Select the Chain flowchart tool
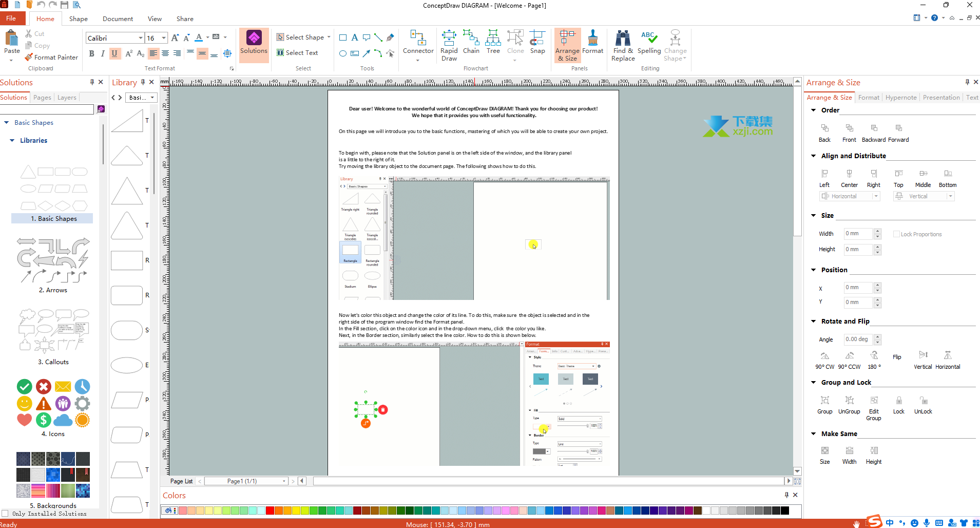 (471, 42)
